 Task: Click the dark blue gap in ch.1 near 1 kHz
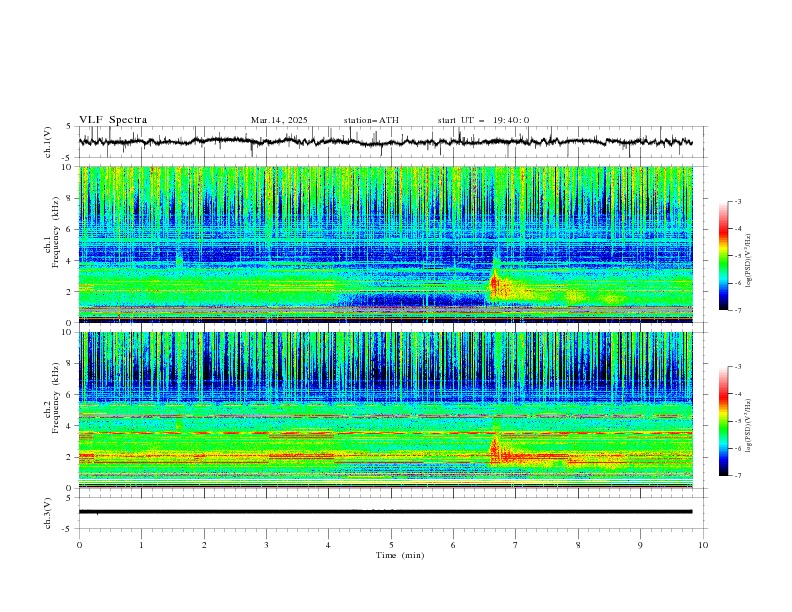pos(412,300)
